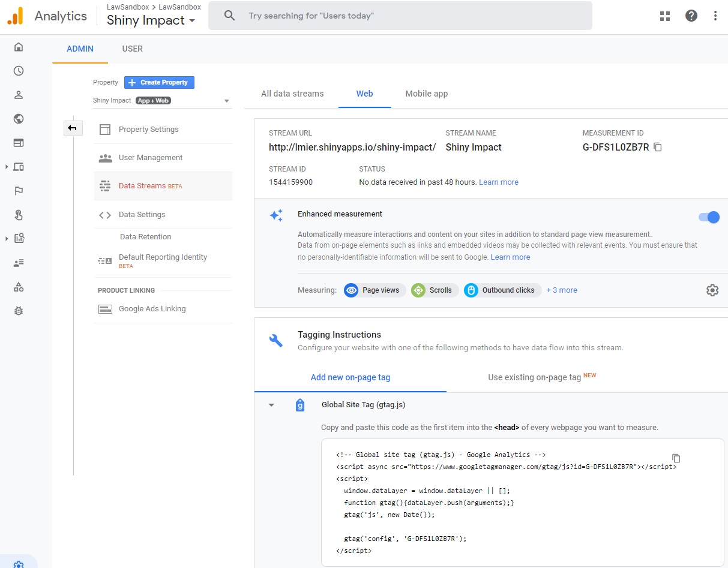The image size is (728, 568).
Task: Focus the Analytics search field
Action: point(400,16)
